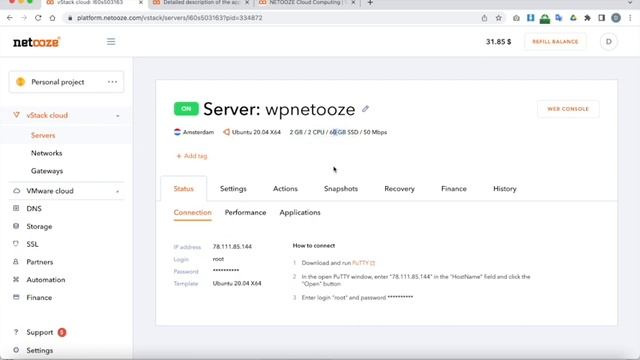Click the Template value Ubuntu 20.04 X64

[x=237, y=283]
